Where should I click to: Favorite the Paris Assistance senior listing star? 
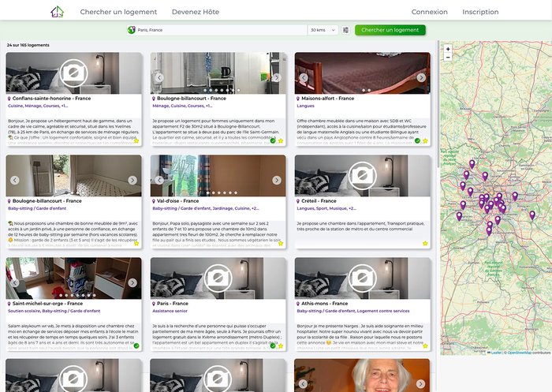[281, 346]
